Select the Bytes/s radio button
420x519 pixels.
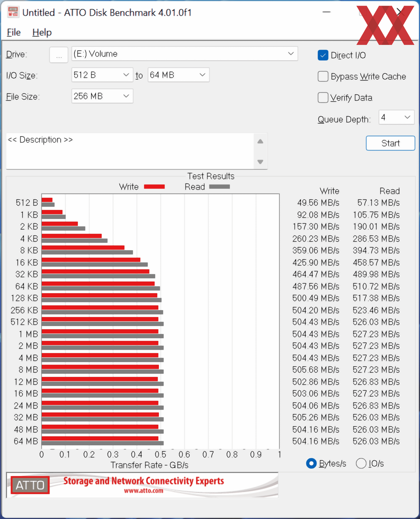311,463
